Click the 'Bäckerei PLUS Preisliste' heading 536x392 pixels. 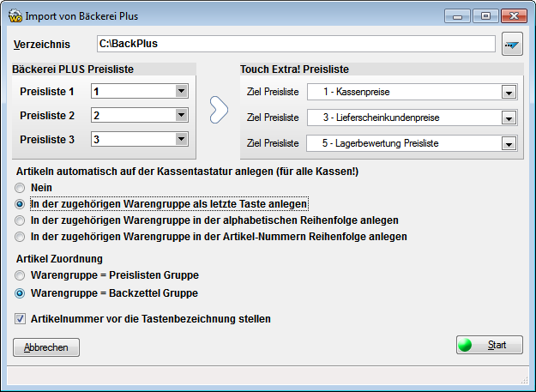pos(73,69)
